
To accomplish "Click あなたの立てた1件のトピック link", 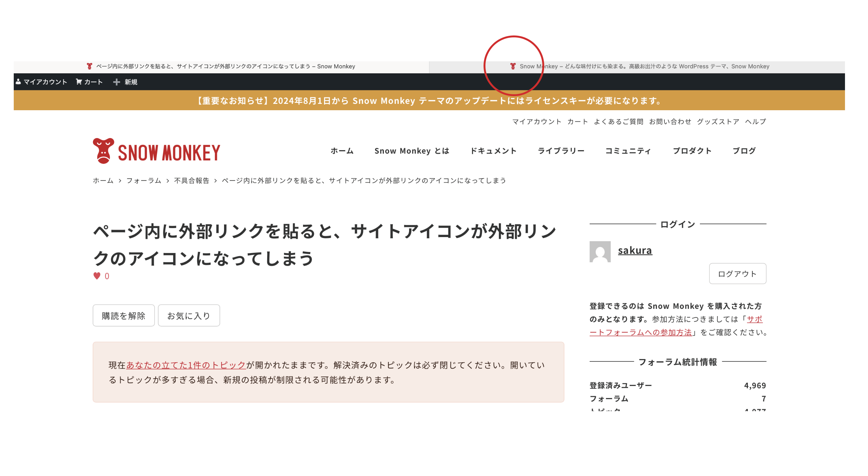I will (186, 365).
